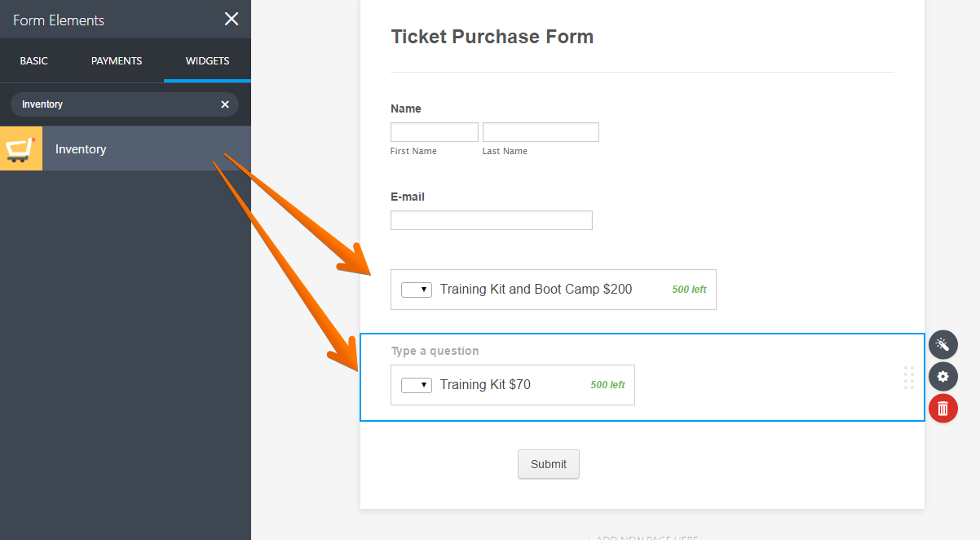Delete the selected field with trash icon
The image size is (980, 540).
[942, 408]
